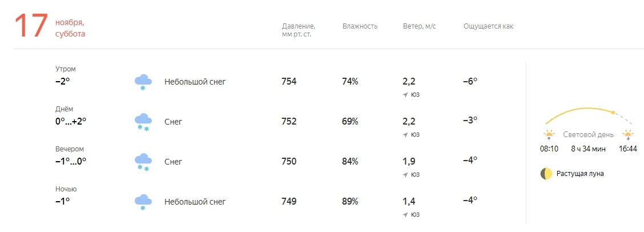Click the "Влажность" column header
Screen dimensions: 644x232
tap(360, 27)
